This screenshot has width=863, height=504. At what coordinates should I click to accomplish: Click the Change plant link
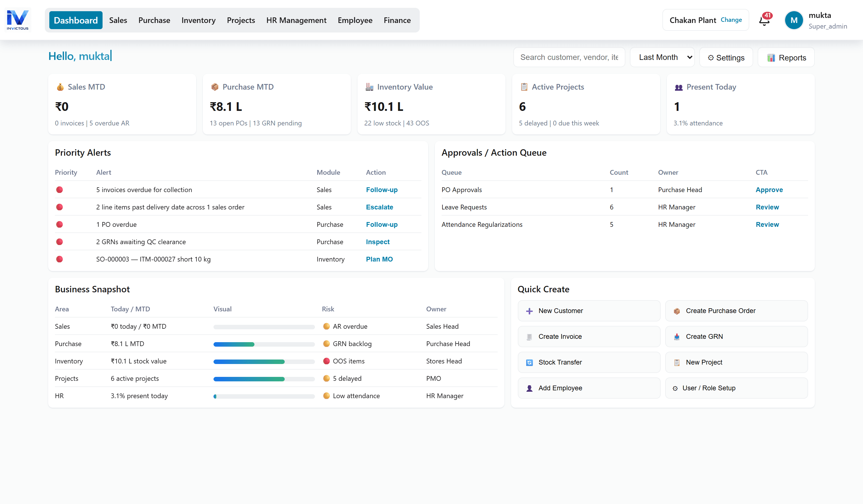pyautogui.click(x=731, y=20)
